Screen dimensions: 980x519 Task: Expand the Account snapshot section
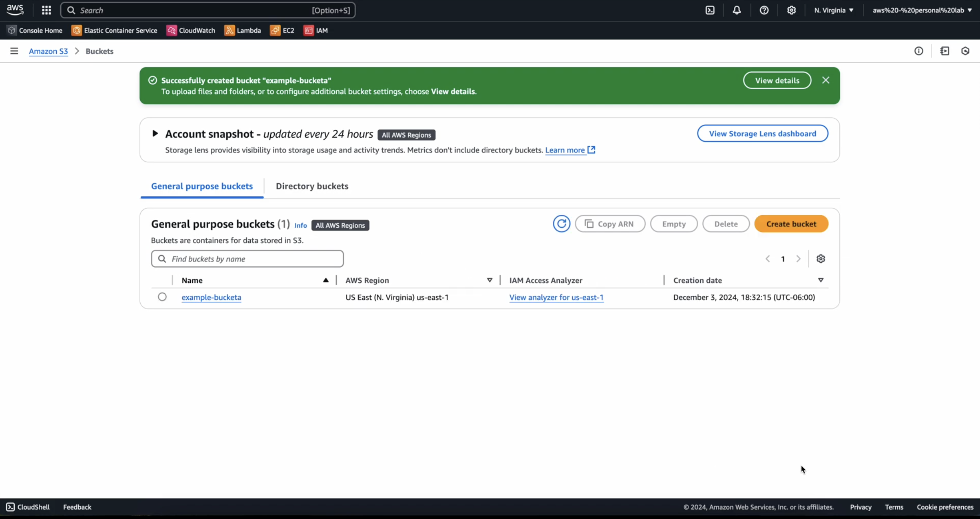pyautogui.click(x=155, y=134)
